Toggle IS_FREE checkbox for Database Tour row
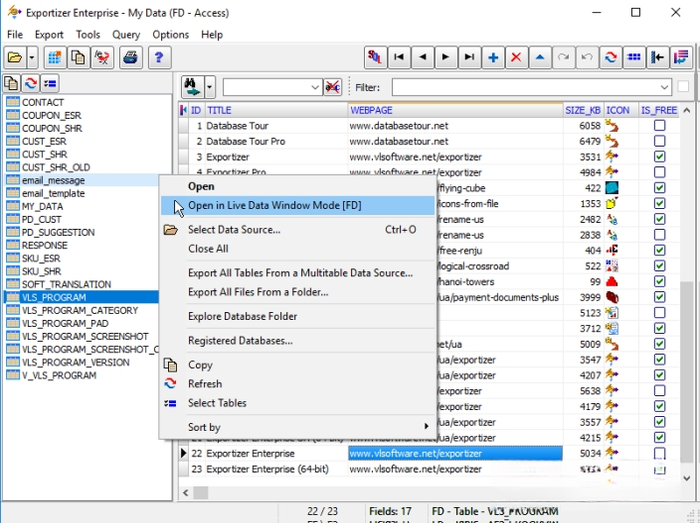This screenshot has width=700, height=523. coord(659,125)
